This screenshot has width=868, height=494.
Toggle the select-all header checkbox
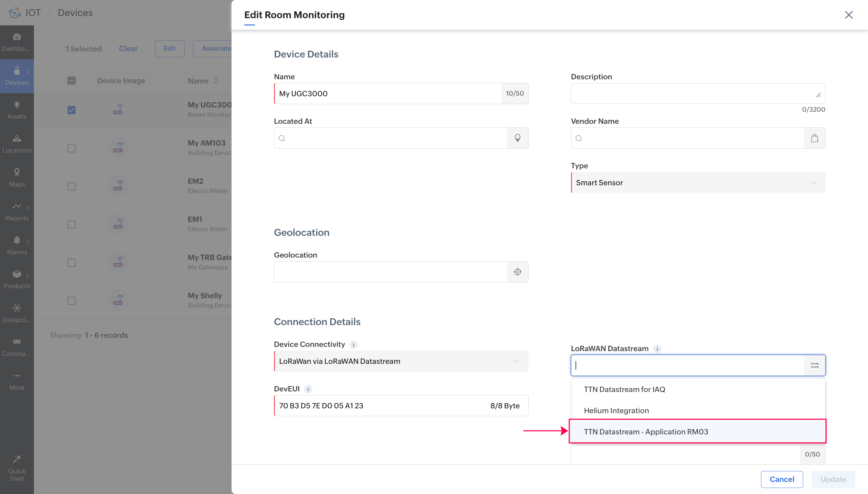click(71, 81)
